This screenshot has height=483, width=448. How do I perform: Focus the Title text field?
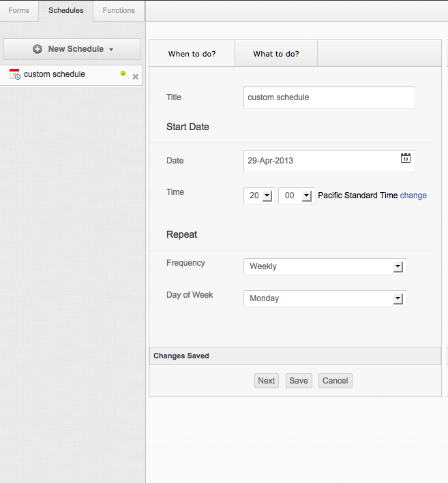pos(329,97)
